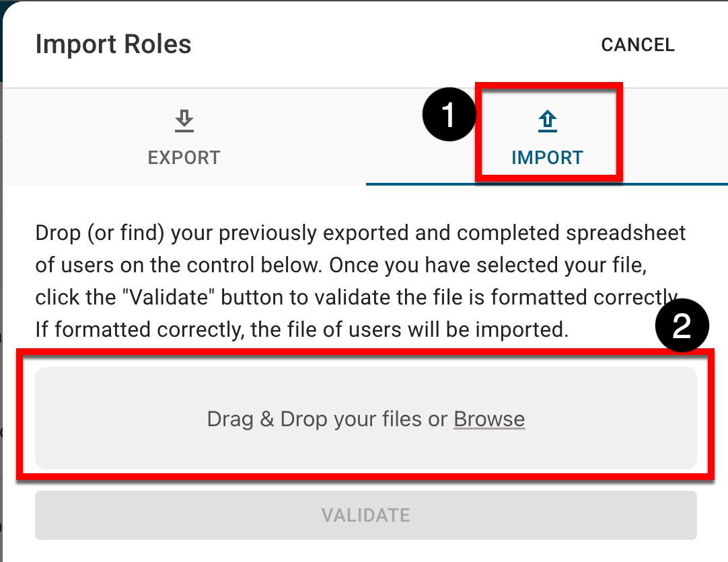Click the Export download arrow icon
The height and width of the screenshot is (562, 728).
point(184,121)
